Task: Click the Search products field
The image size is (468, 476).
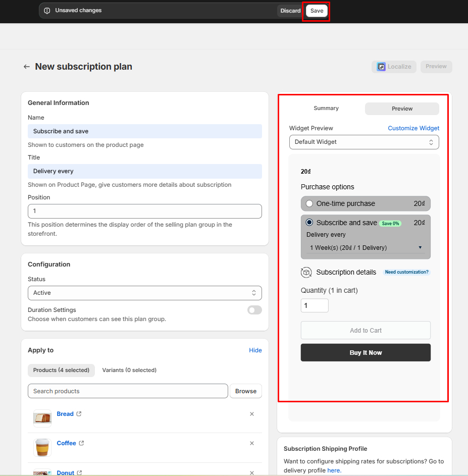Action: click(128, 391)
